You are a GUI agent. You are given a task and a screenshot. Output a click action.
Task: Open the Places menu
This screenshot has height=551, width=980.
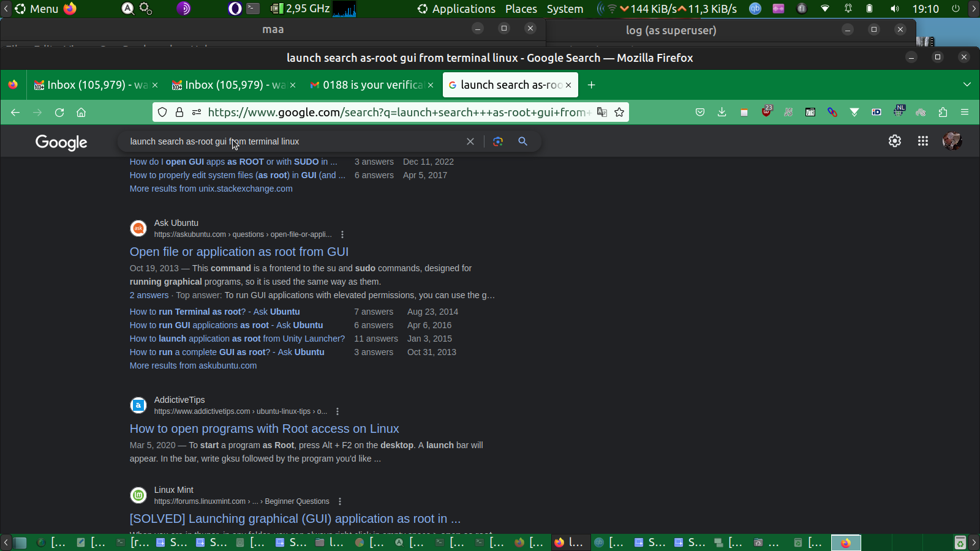click(x=521, y=9)
